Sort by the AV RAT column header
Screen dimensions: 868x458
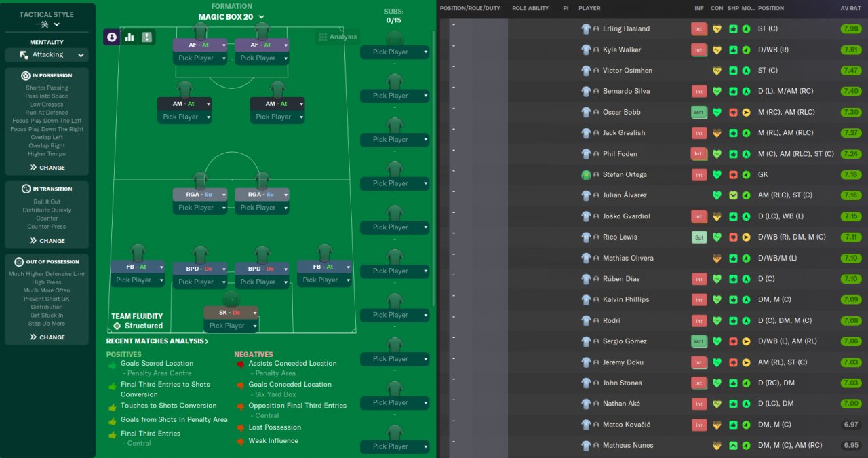(x=850, y=8)
